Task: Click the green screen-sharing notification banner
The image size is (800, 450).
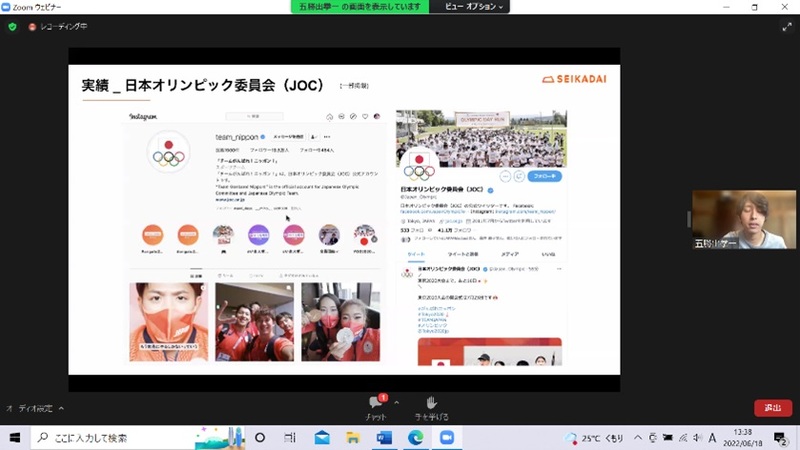Action: pyautogui.click(x=360, y=7)
